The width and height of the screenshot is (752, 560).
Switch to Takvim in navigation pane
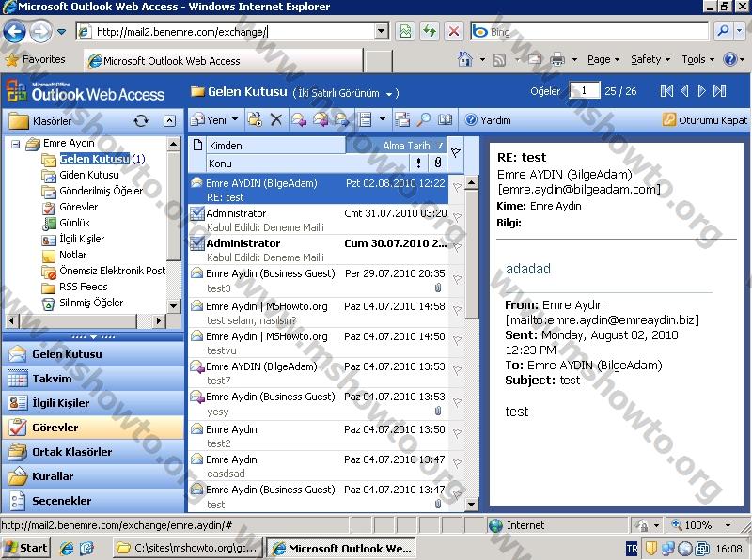click(x=93, y=379)
